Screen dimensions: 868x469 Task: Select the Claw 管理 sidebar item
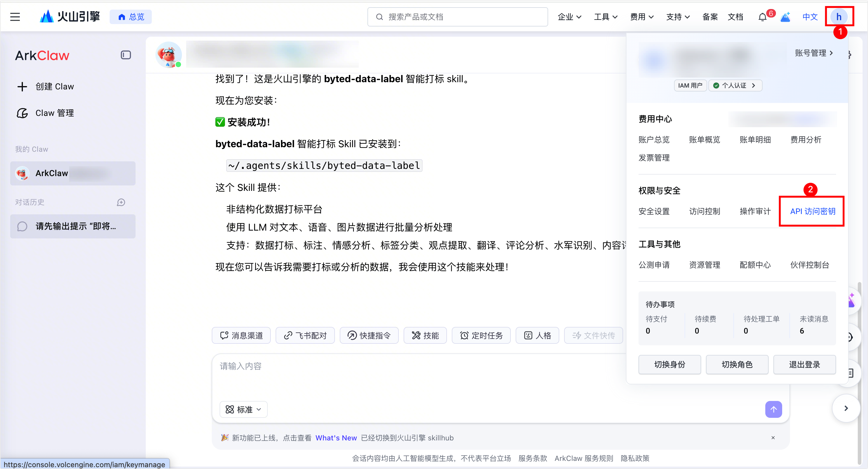[55, 113]
